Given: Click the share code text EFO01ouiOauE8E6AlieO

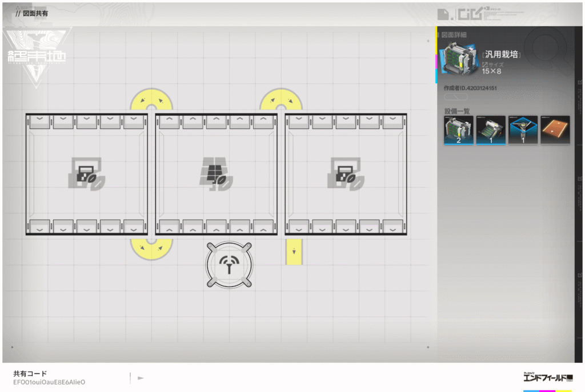Looking at the screenshot, I should point(49,382).
